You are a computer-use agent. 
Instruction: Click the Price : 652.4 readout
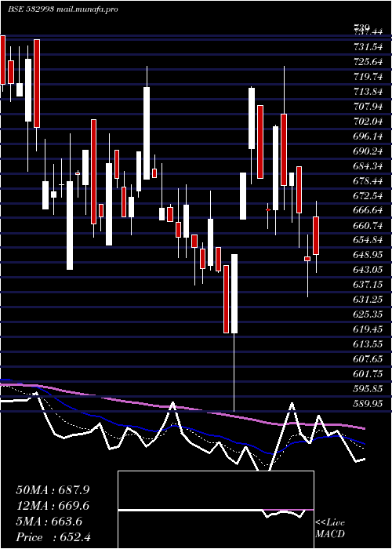point(53,537)
